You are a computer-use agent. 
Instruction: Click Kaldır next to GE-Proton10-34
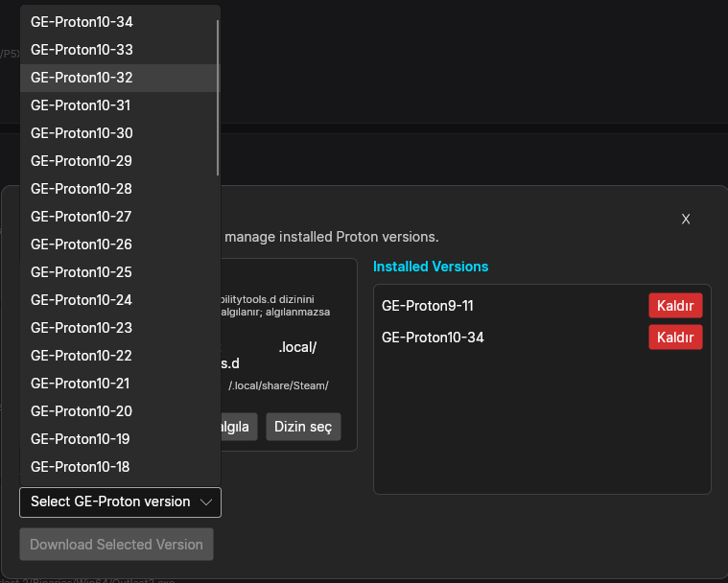coord(675,337)
